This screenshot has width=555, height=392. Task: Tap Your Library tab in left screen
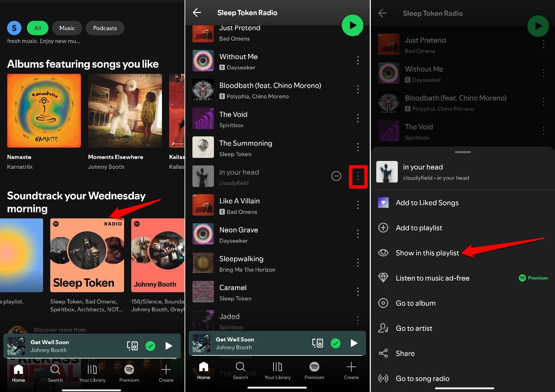pyautogui.click(x=92, y=373)
